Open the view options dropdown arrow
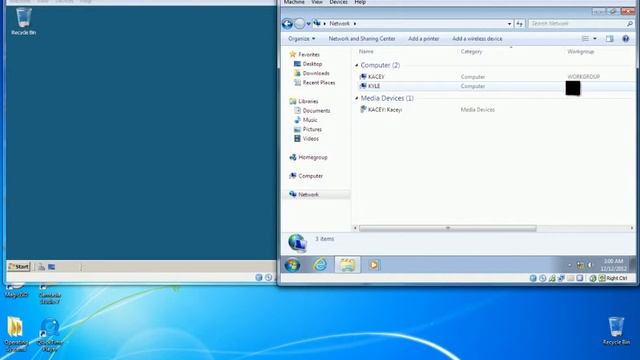 click(x=595, y=39)
